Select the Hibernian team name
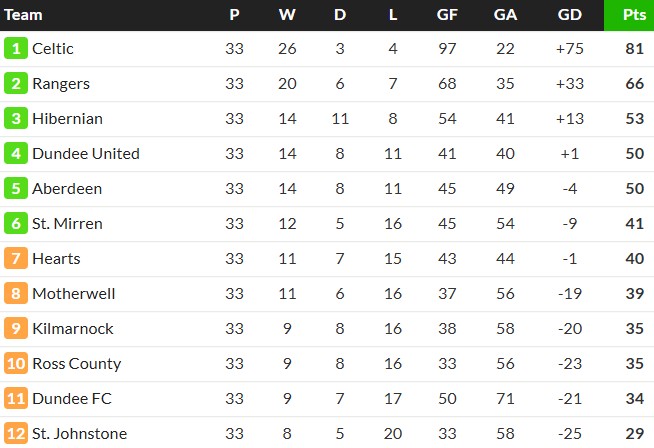 (67, 118)
